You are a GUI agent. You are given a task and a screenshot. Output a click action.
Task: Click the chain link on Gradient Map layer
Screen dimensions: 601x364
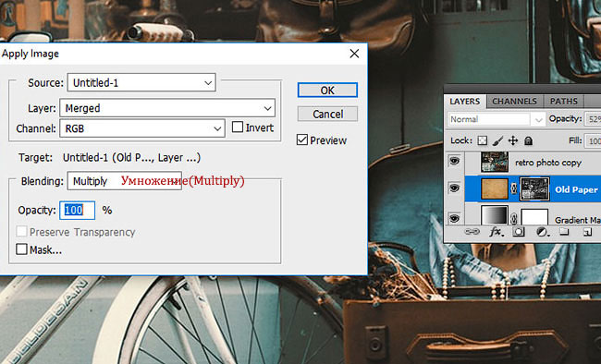point(514,219)
